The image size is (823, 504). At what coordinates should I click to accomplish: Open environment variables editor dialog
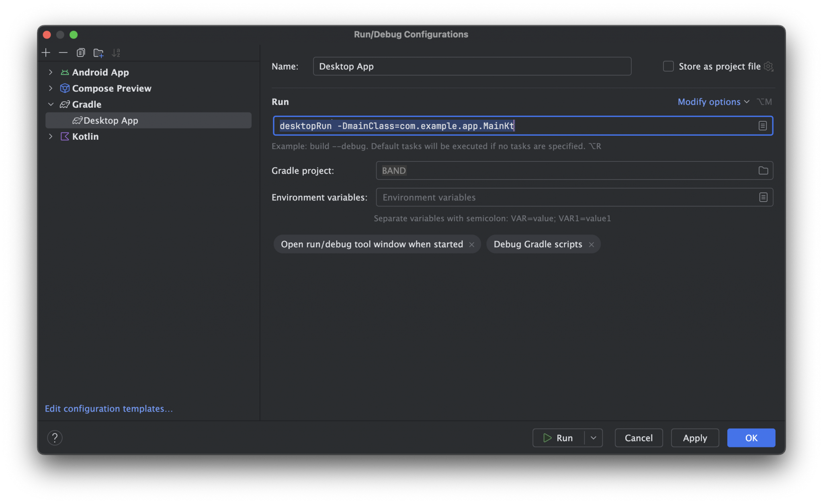point(763,197)
